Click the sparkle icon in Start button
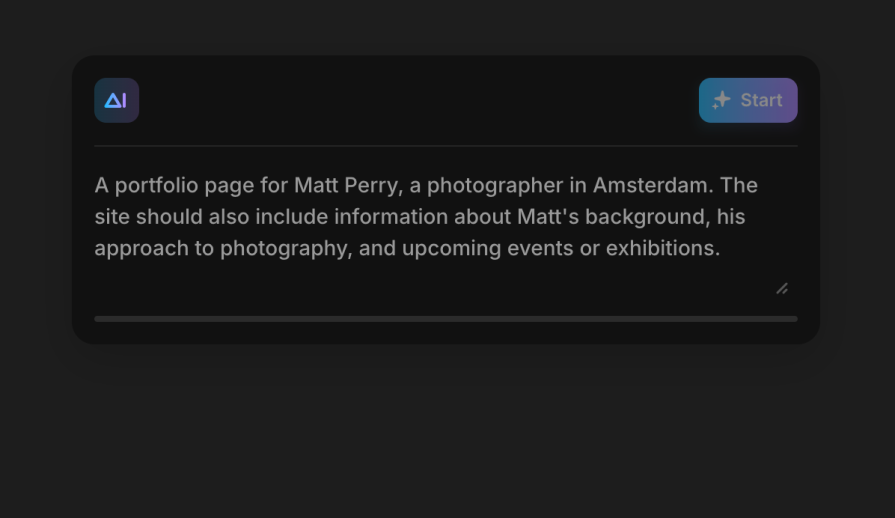Viewport: 895px width, 518px height. tap(721, 100)
